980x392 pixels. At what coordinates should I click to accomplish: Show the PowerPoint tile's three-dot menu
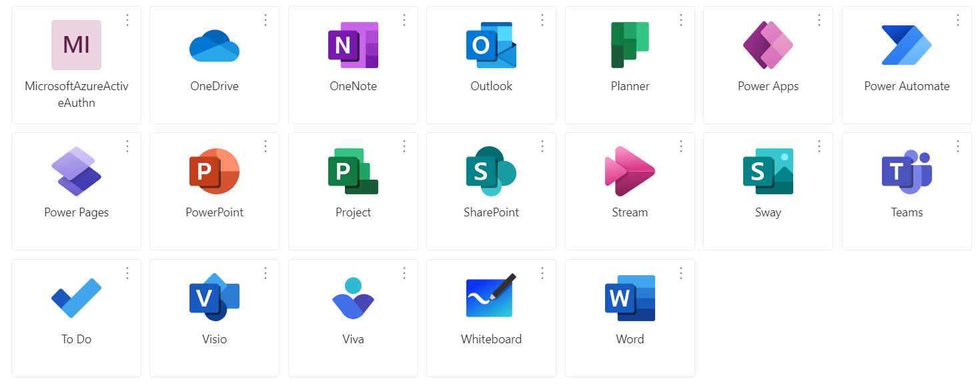pos(266,146)
